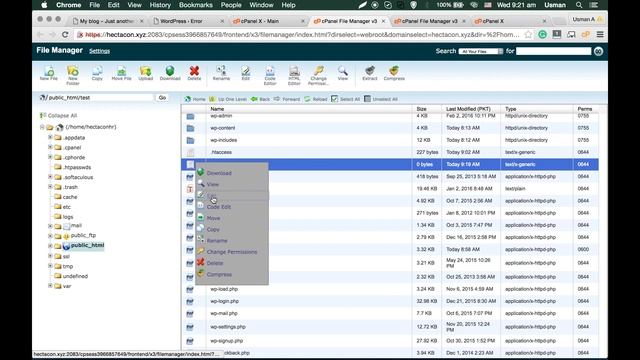
Task: Choose Code Edit from context menu
Action: [218, 207]
